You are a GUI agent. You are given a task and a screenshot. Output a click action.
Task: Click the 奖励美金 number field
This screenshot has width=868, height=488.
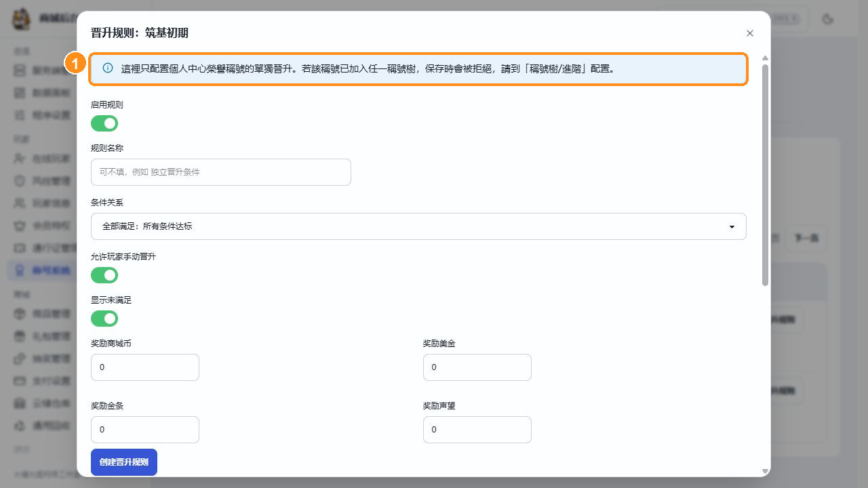tap(477, 367)
